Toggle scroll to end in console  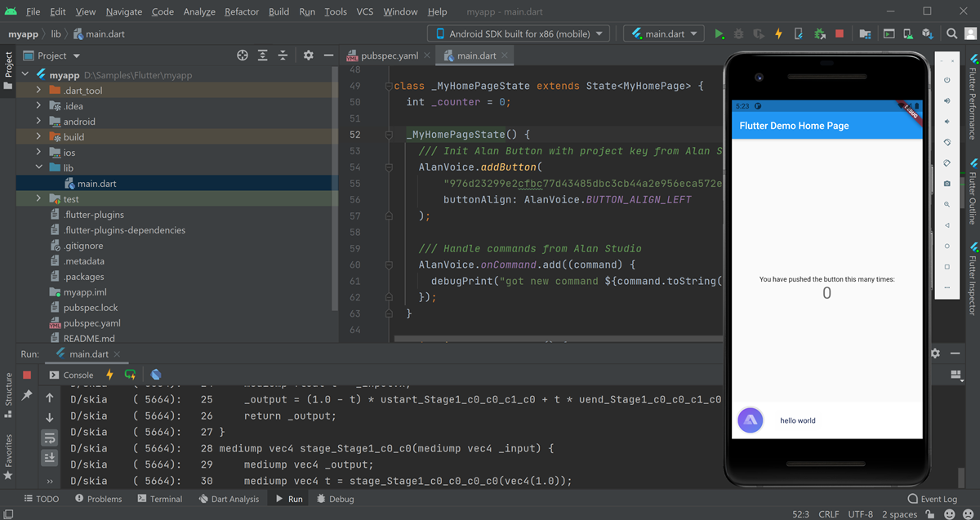(50, 457)
